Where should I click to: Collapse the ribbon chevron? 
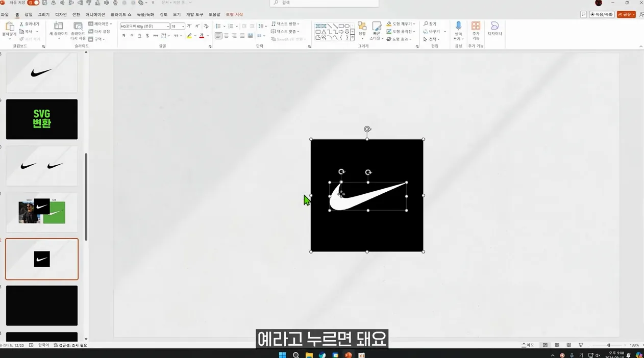[641, 46]
